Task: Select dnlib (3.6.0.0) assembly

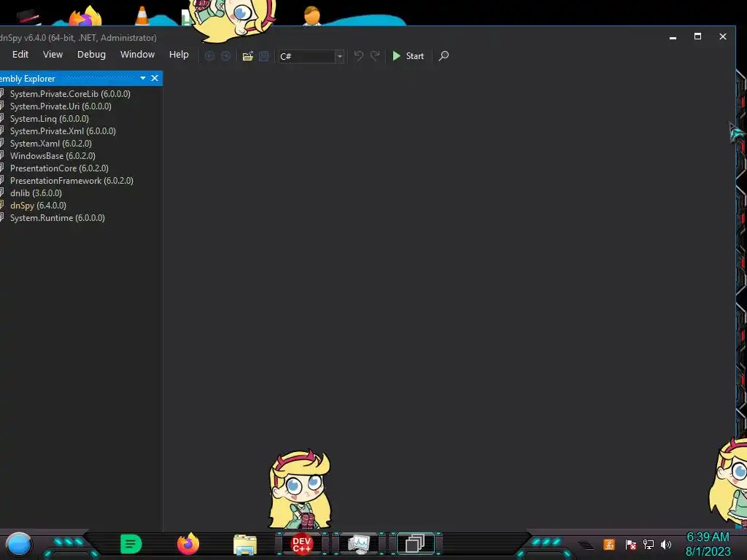Action: coord(36,192)
